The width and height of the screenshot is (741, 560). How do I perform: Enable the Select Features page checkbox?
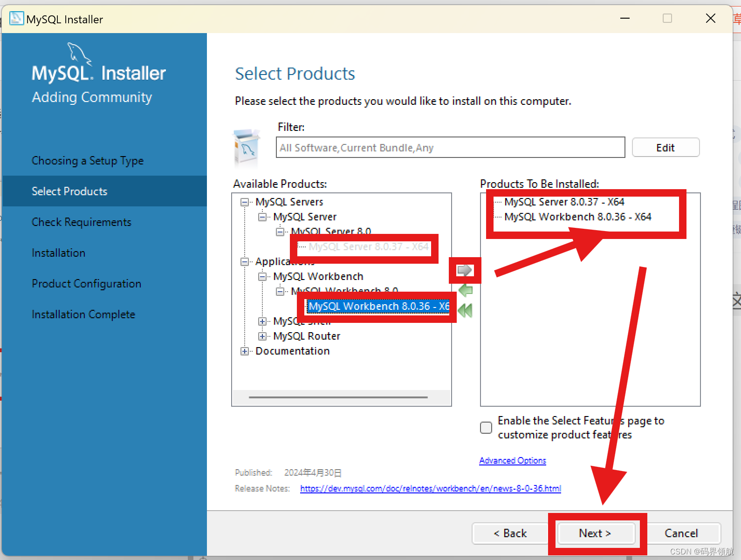tap(486, 428)
